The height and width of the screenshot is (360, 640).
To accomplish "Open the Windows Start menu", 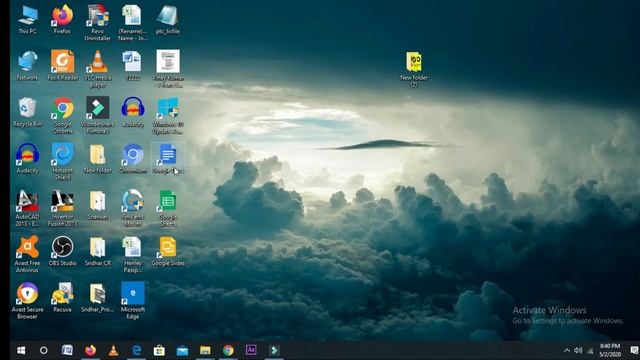I will click(21, 350).
